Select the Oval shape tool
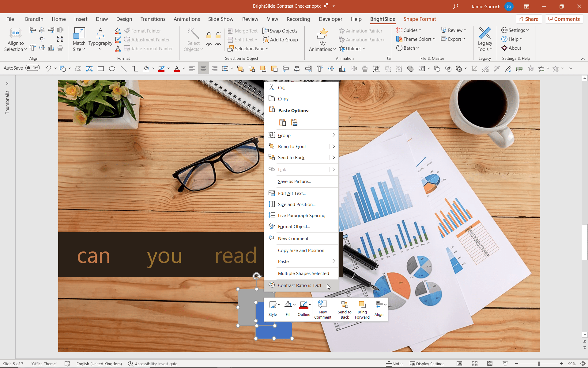This screenshot has width=588, height=368. [x=112, y=69]
